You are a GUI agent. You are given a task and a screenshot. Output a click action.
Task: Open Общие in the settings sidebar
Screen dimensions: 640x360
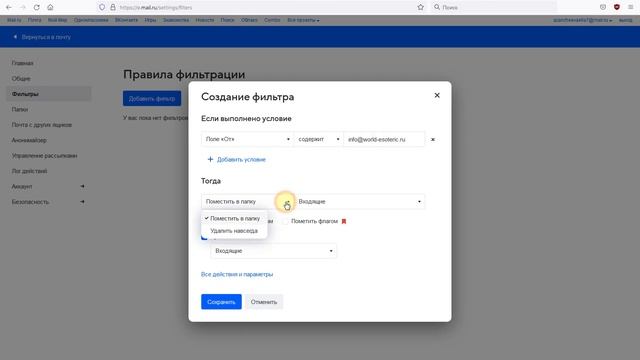pyautogui.click(x=21, y=78)
